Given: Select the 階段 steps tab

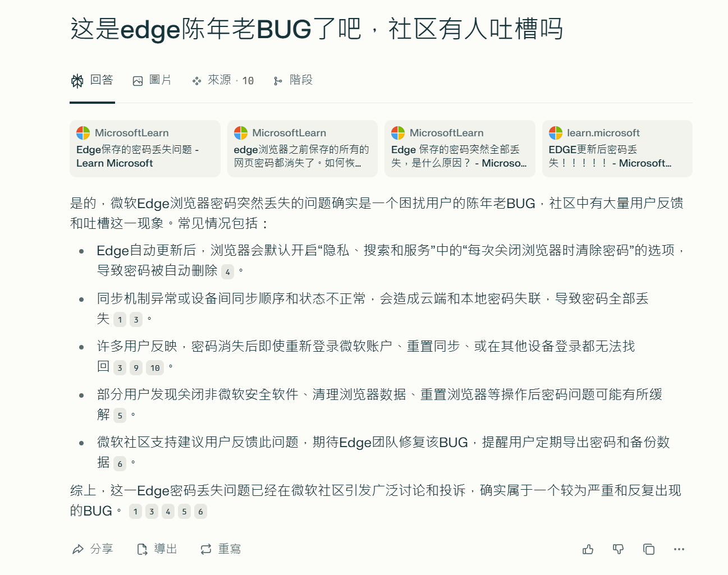Looking at the screenshot, I should click(293, 80).
